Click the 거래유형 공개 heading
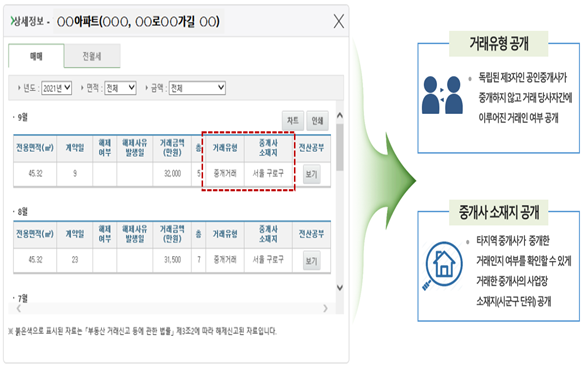 [x=499, y=43]
